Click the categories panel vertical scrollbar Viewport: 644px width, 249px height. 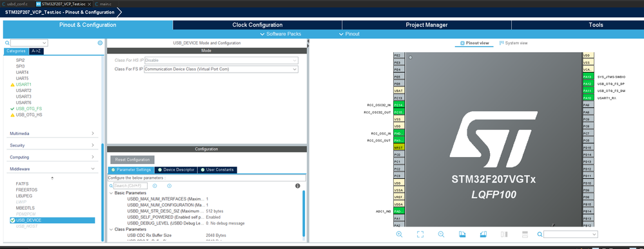click(x=102, y=192)
